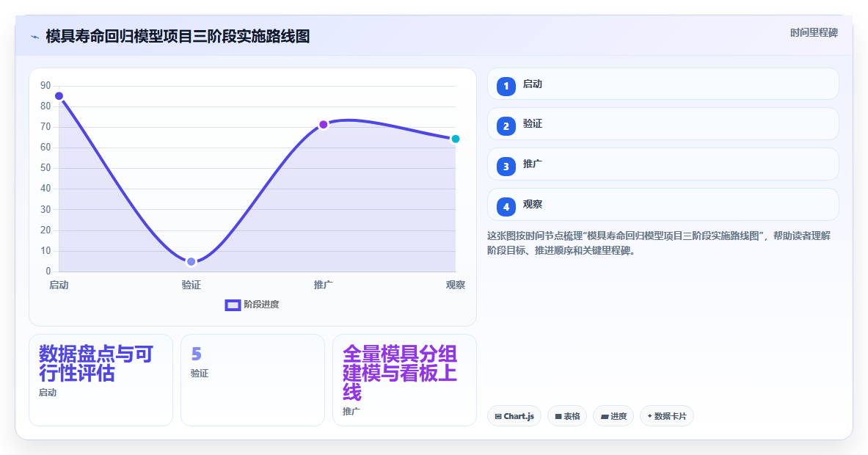This screenshot has width=868, height=455.
Task: Click the number 3 badge for 推广
Action: click(x=506, y=167)
